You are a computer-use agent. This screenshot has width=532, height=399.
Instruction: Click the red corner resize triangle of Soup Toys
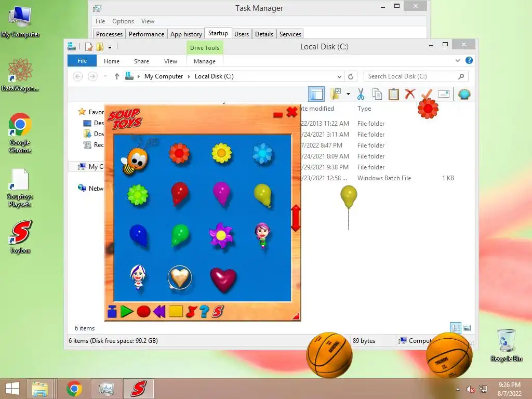click(296, 316)
